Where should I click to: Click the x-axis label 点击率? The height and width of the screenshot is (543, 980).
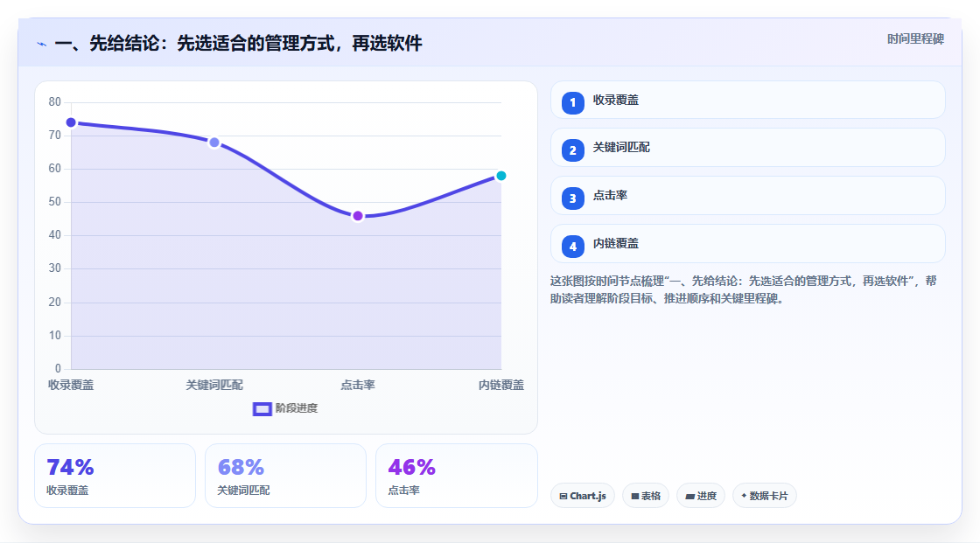click(358, 385)
